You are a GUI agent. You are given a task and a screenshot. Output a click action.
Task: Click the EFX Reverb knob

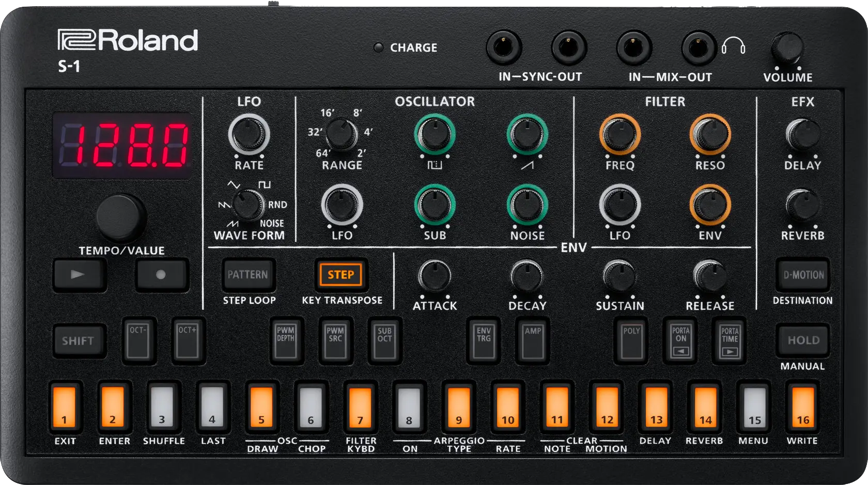[802, 205]
